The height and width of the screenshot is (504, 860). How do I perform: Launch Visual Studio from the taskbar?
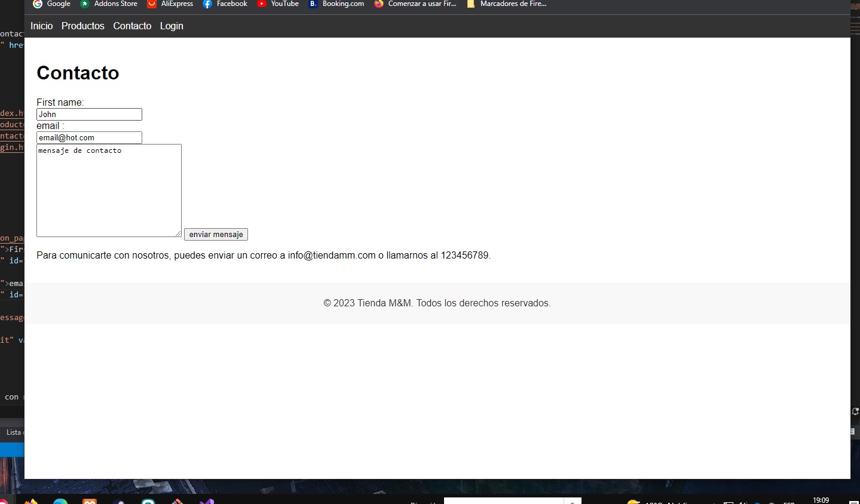206,502
